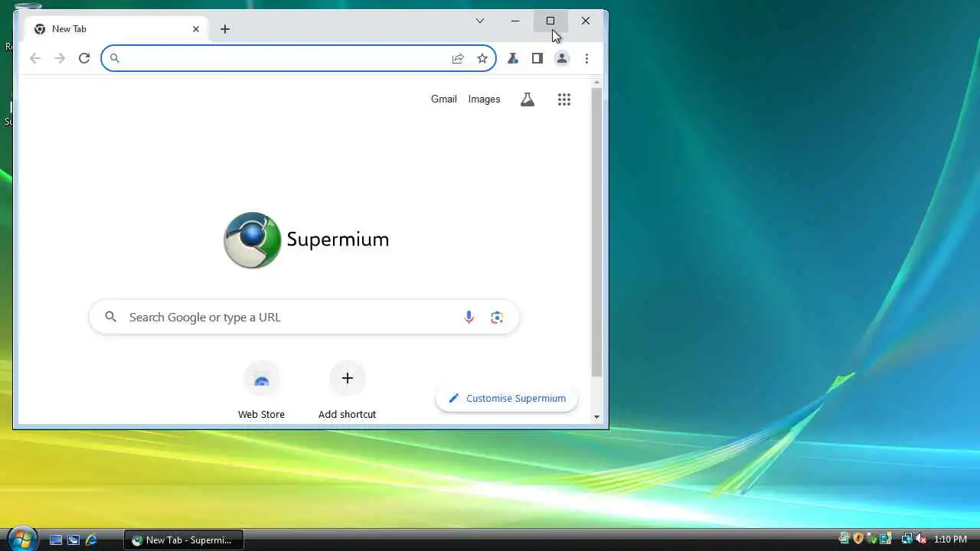This screenshot has width=980, height=551.
Task: Click the scrollbar down arrow
Action: [x=597, y=417]
